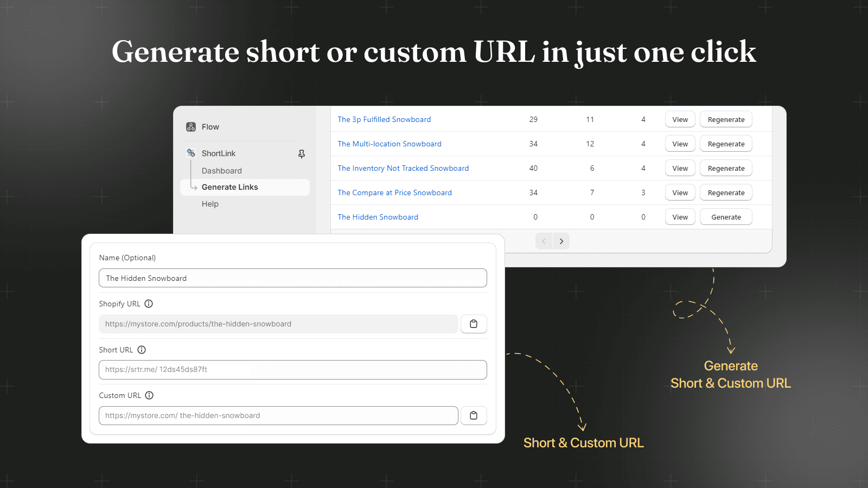
Task: Click Generate for The Hidden Snowboard
Action: tap(726, 217)
